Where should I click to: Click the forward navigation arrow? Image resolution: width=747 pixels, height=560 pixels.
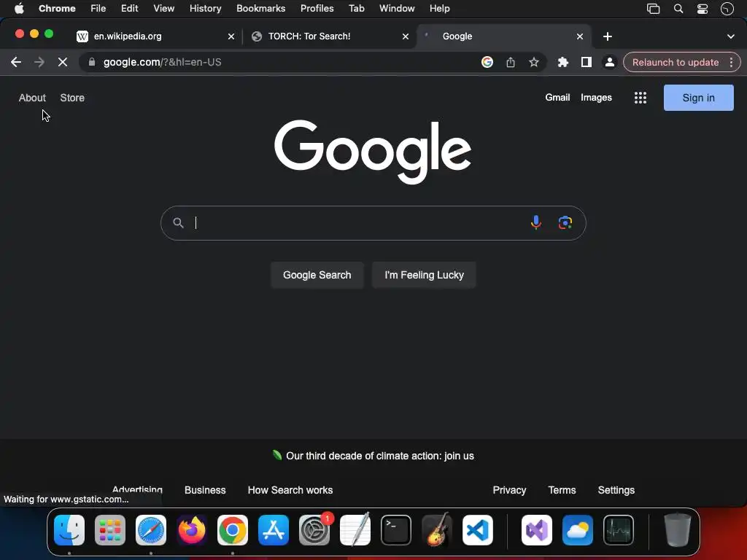tap(39, 63)
